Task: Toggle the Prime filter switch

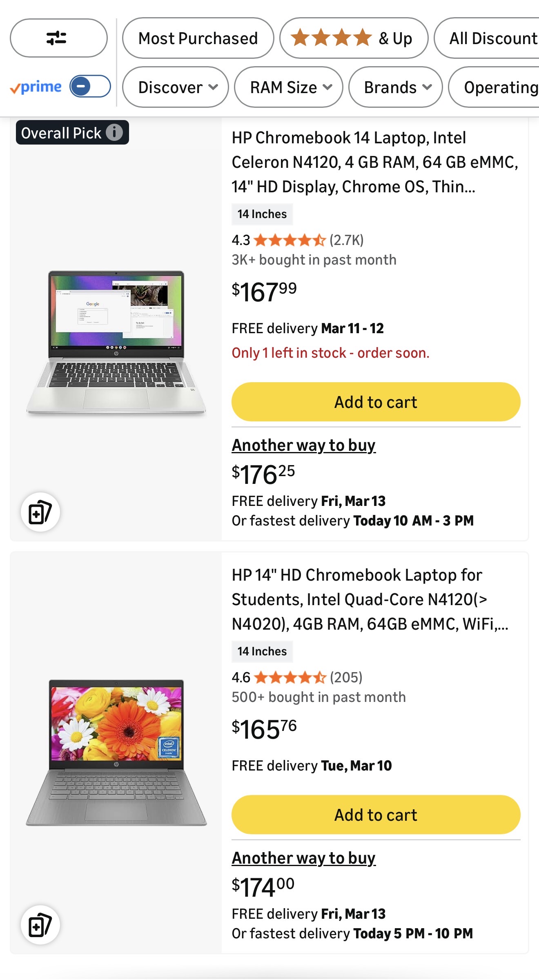Action: [90, 87]
